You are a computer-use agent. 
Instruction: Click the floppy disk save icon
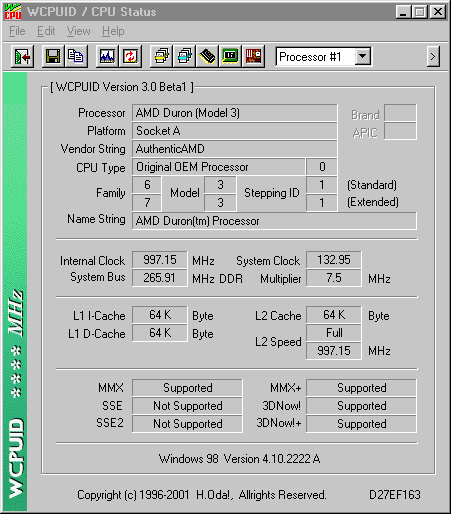pyautogui.click(x=53, y=56)
